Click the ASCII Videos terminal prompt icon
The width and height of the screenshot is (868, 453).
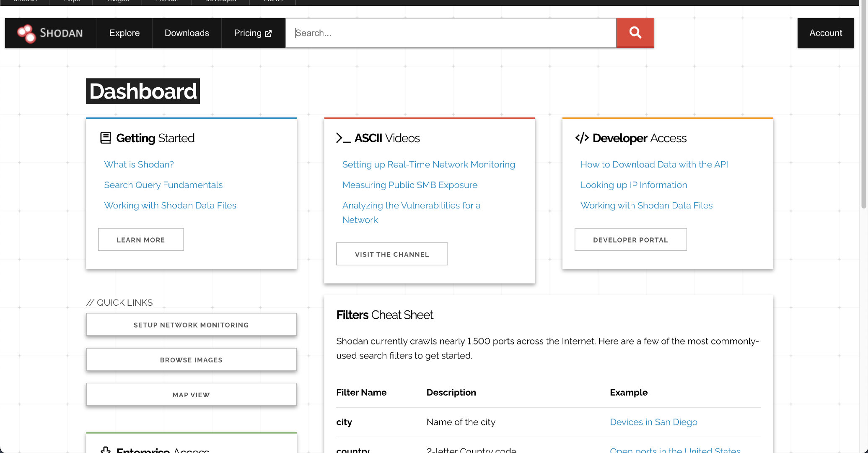[x=343, y=138]
